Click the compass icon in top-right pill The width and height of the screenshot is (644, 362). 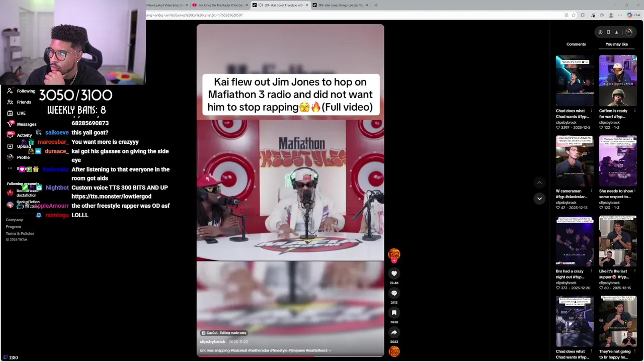(x=600, y=32)
